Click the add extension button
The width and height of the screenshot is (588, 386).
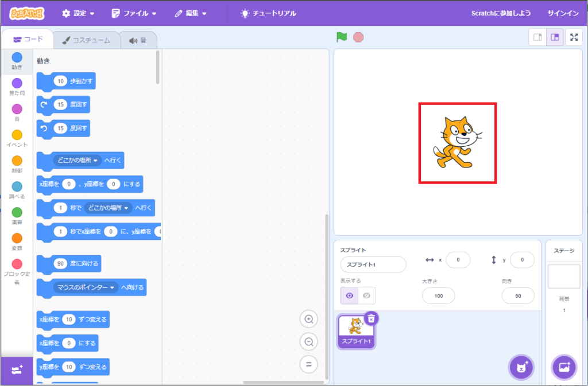pos(17,371)
